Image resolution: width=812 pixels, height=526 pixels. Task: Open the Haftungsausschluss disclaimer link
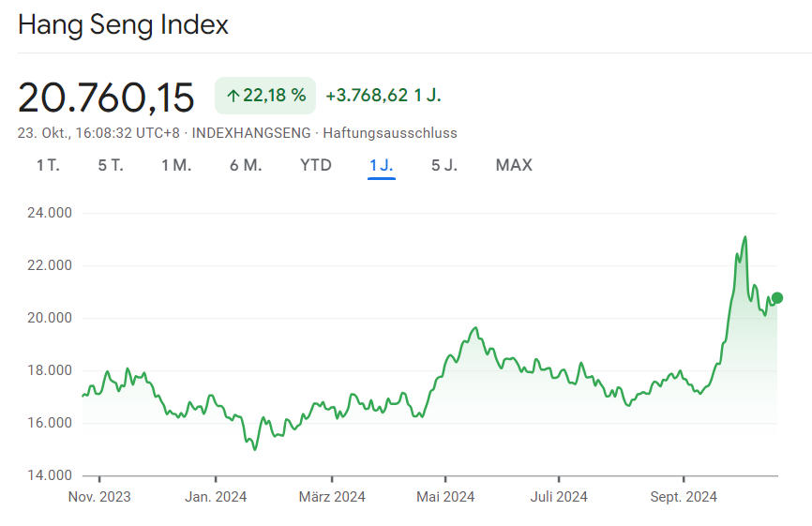pyautogui.click(x=390, y=133)
